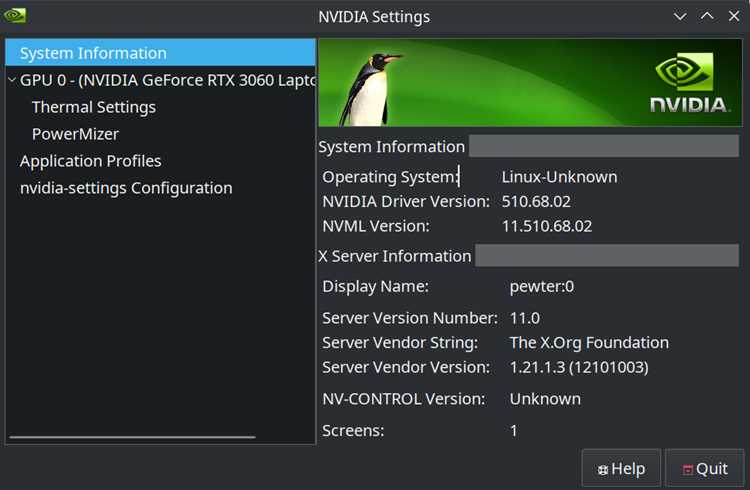750x490 pixels.
Task: Click the penguin image in the banner
Action: (369, 89)
